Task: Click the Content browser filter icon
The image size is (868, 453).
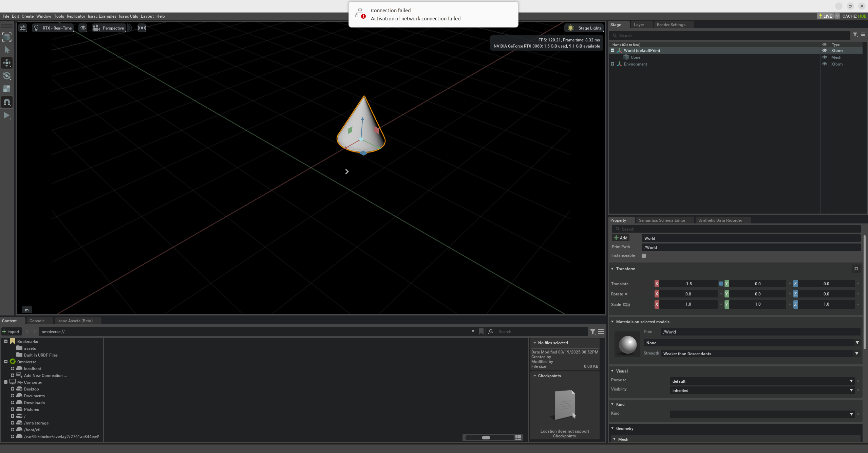Action: (x=592, y=332)
